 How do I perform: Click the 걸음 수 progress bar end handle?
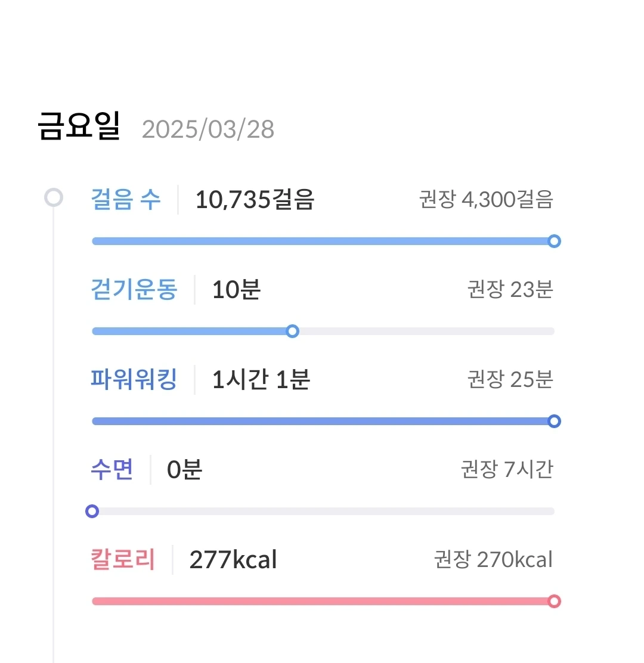pos(554,241)
